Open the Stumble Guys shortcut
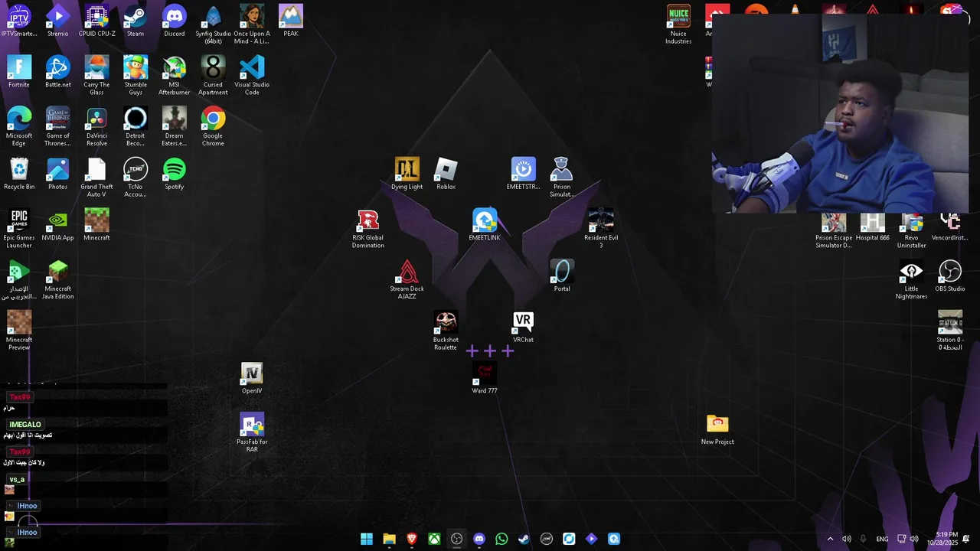This screenshot has height=551, width=980. click(x=136, y=76)
